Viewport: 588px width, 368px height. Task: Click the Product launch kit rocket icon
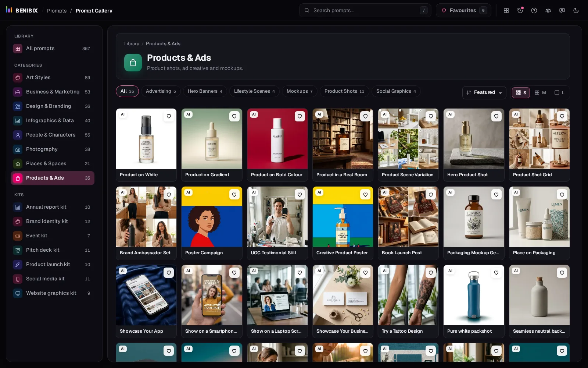18,265
